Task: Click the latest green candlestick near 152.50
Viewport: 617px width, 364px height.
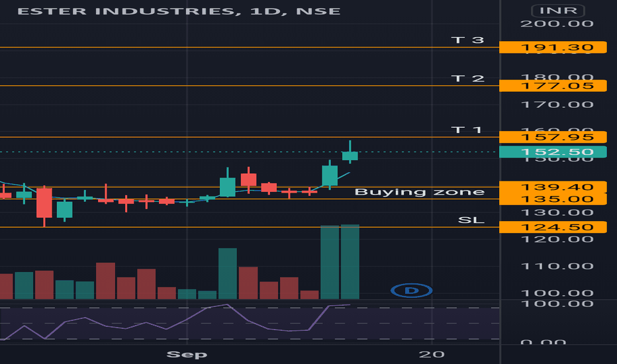Action: point(350,156)
